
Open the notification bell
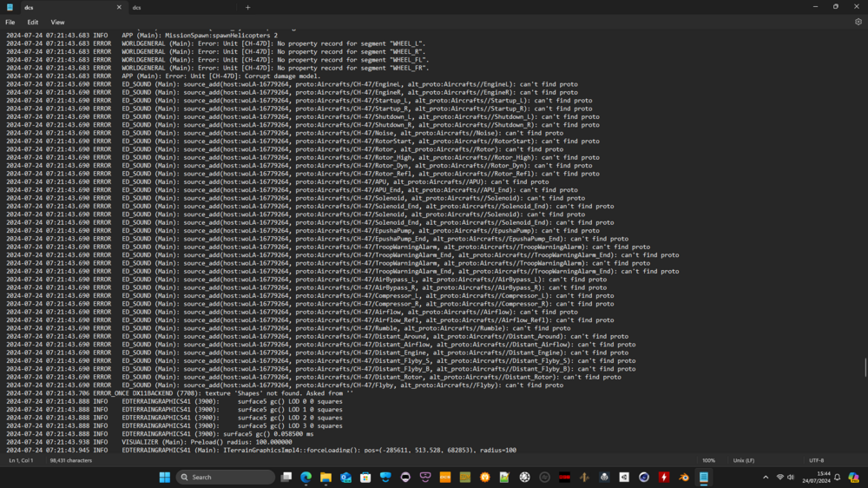837,478
